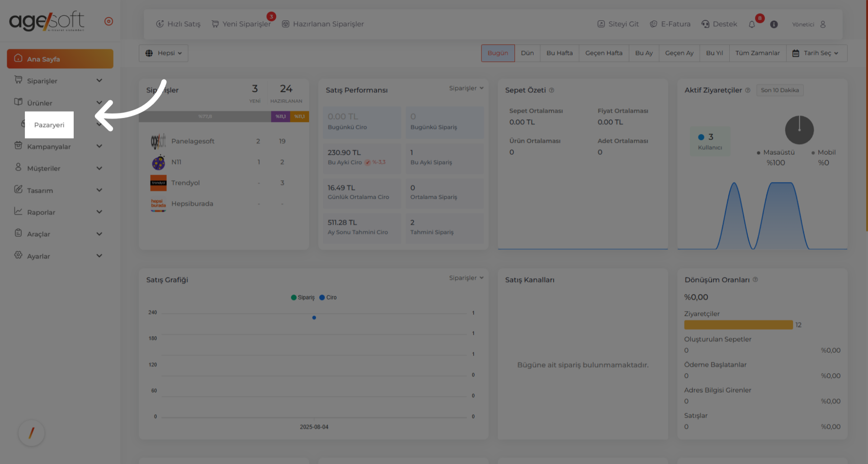Click the Kampanyalar gift icon in sidebar

(18, 145)
